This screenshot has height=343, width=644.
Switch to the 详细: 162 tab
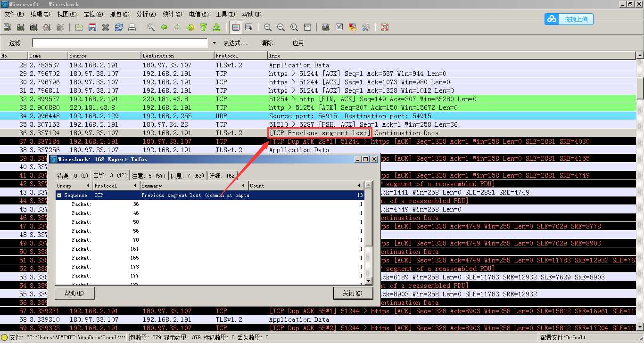[222, 176]
